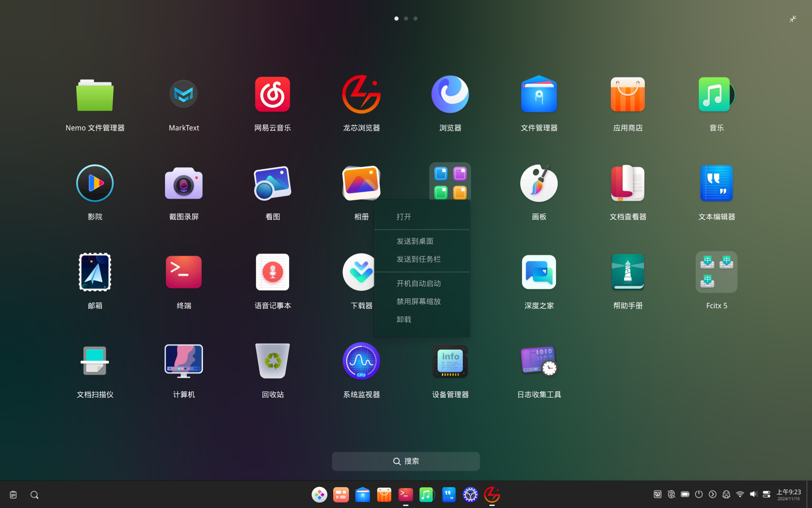Launch the 音乐 app in grid
This screenshot has height=508, width=812.
716,95
